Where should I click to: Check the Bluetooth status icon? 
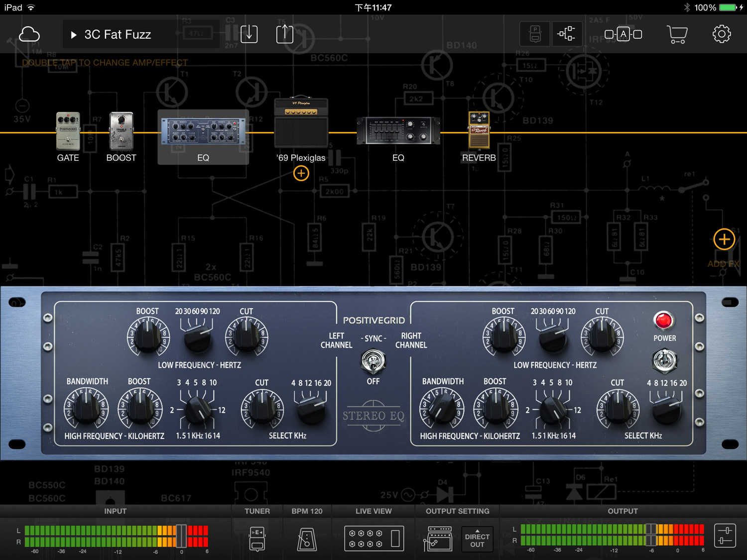[687, 7]
